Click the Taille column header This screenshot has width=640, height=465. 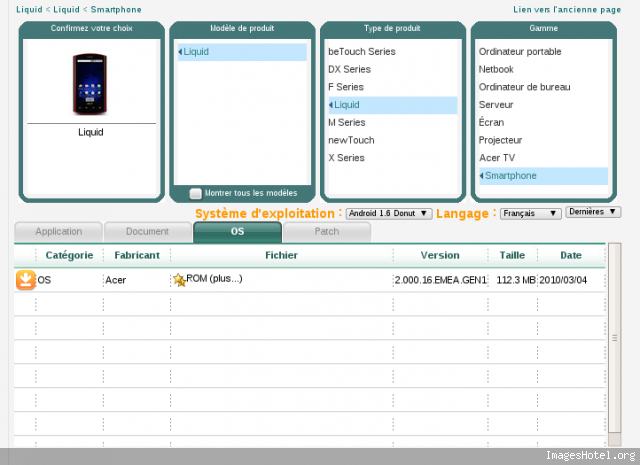pos(512,256)
